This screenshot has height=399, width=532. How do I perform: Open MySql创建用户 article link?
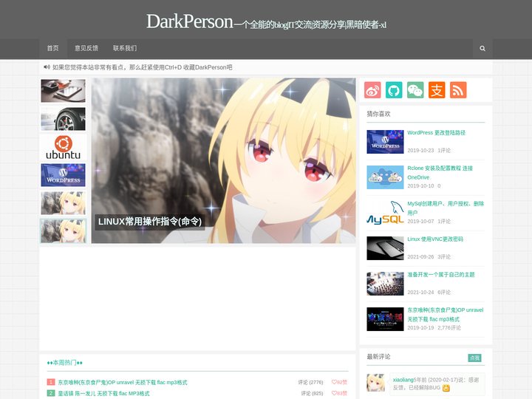click(x=446, y=208)
